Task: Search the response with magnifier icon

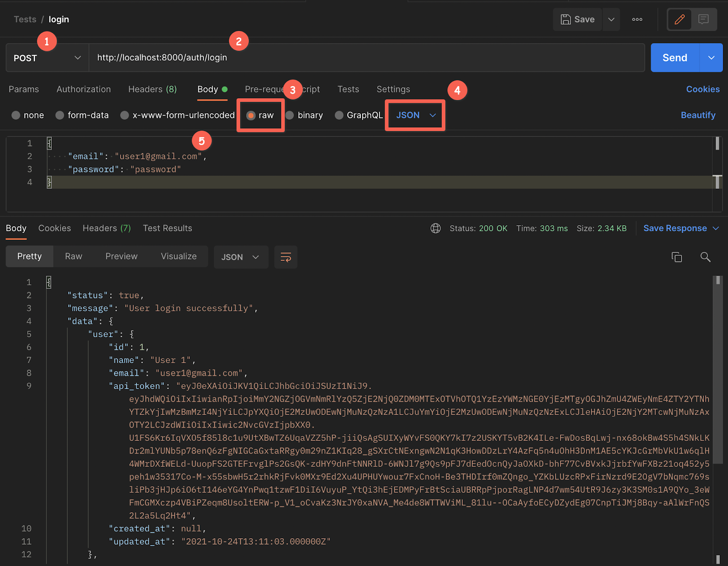Action: tap(705, 257)
